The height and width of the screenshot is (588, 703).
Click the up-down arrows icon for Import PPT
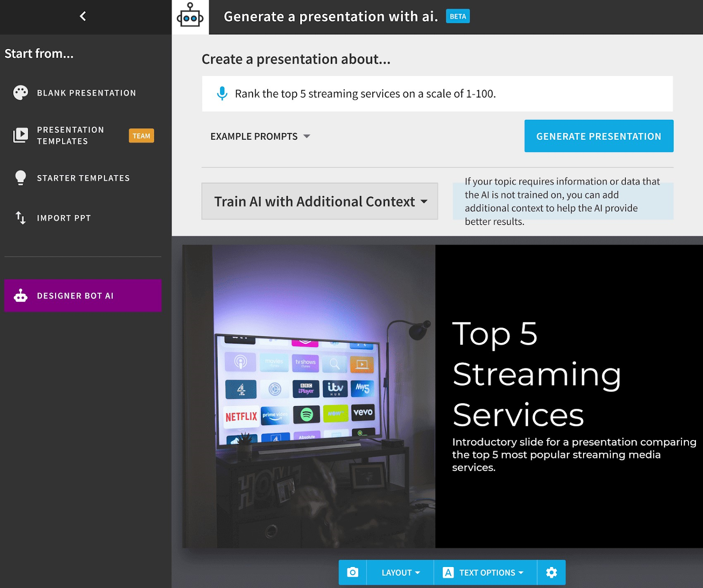pyautogui.click(x=20, y=218)
